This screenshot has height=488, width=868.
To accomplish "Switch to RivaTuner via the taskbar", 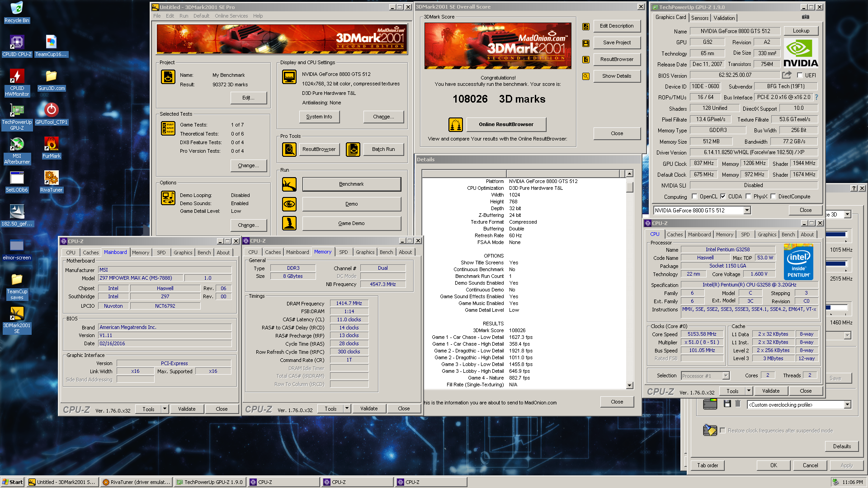I will click(137, 482).
